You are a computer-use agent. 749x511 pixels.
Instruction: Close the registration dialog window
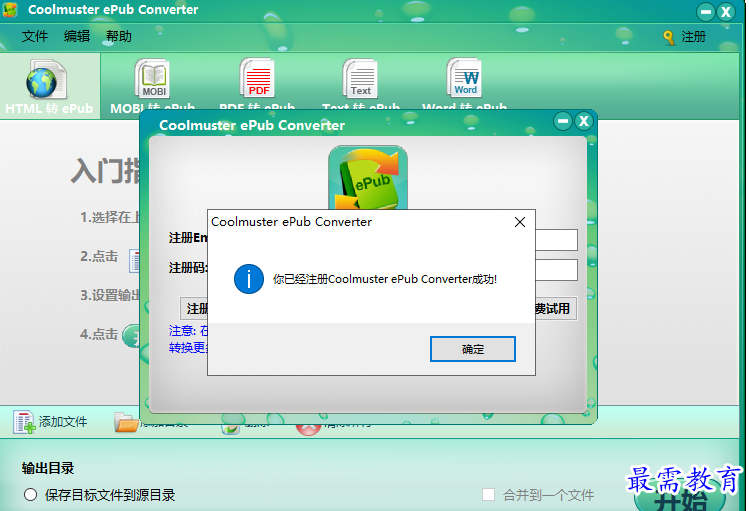(584, 121)
